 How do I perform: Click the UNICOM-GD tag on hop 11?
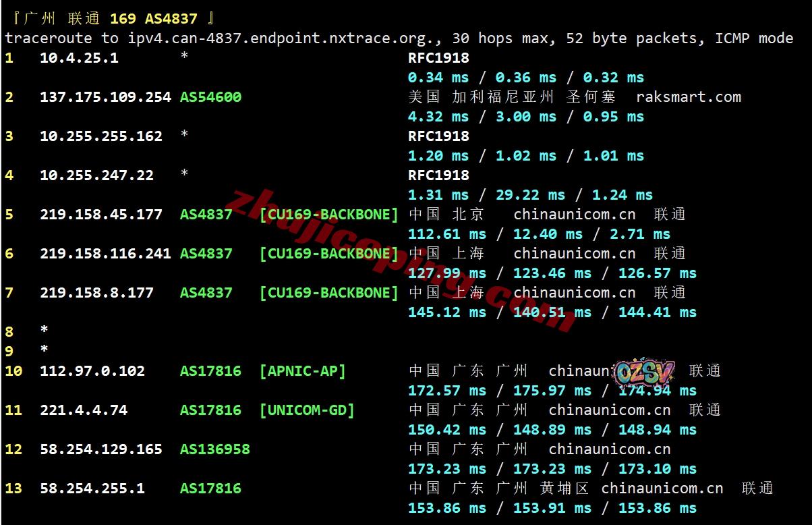307,410
